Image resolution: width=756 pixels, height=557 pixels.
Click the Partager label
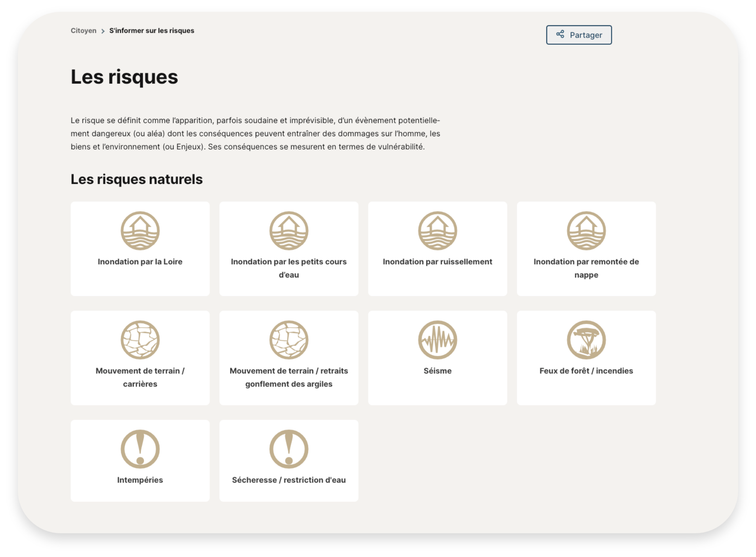586,35
